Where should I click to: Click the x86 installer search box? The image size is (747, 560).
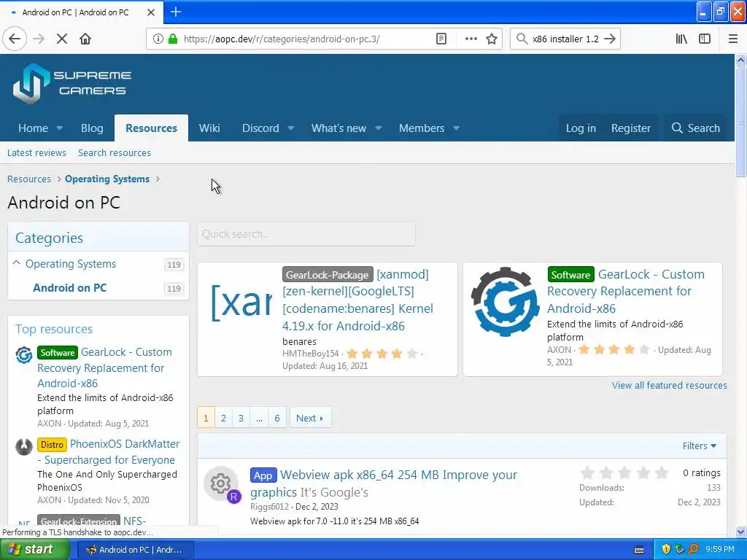click(565, 39)
